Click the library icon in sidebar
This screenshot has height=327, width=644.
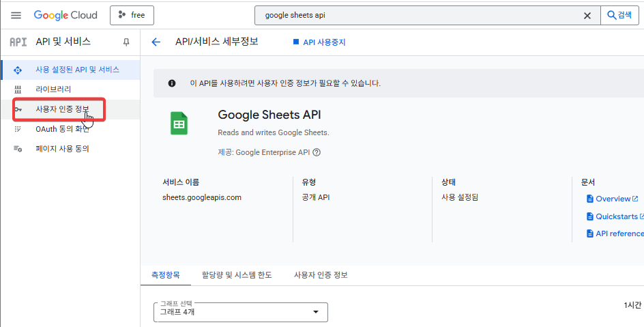18,89
